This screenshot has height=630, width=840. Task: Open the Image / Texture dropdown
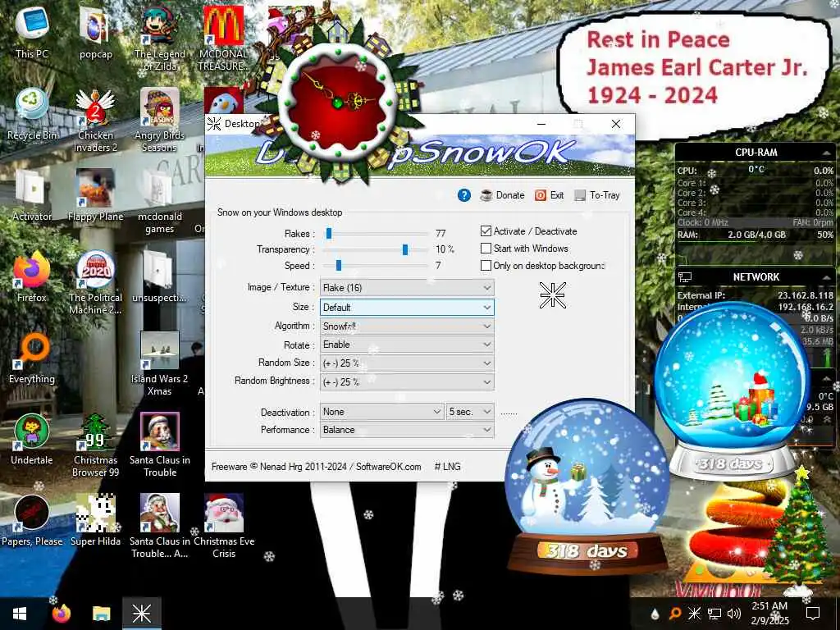pos(407,288)
